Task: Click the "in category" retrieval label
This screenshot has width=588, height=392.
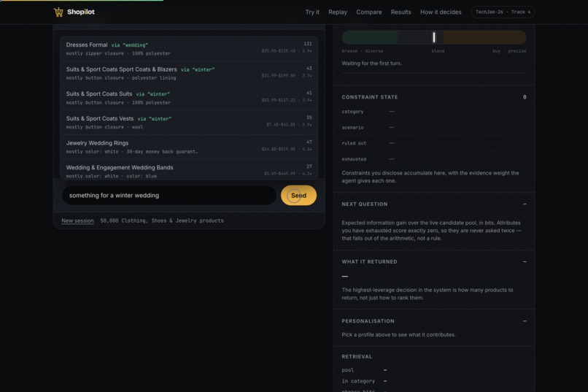Action: coord(358,381)
